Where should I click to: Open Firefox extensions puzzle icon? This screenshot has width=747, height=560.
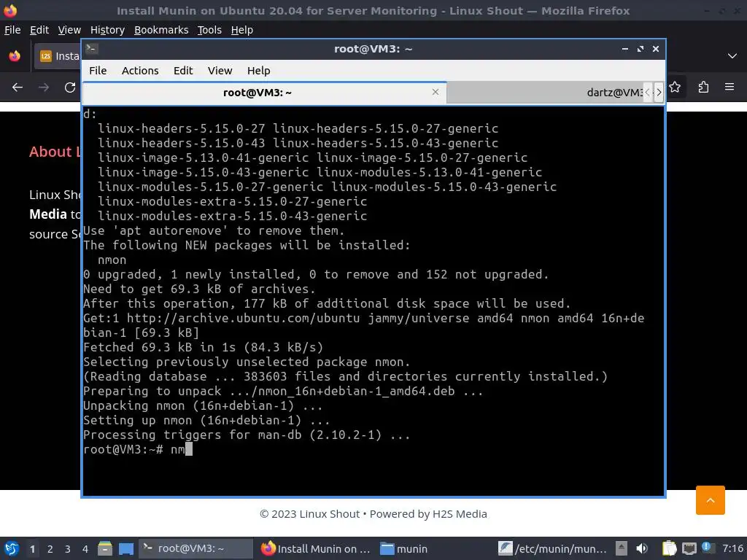[x=703, y=87]
